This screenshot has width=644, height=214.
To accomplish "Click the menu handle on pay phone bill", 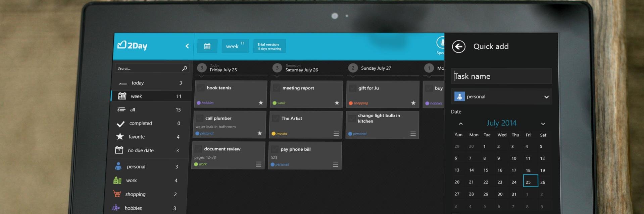I will coord(335,164).
